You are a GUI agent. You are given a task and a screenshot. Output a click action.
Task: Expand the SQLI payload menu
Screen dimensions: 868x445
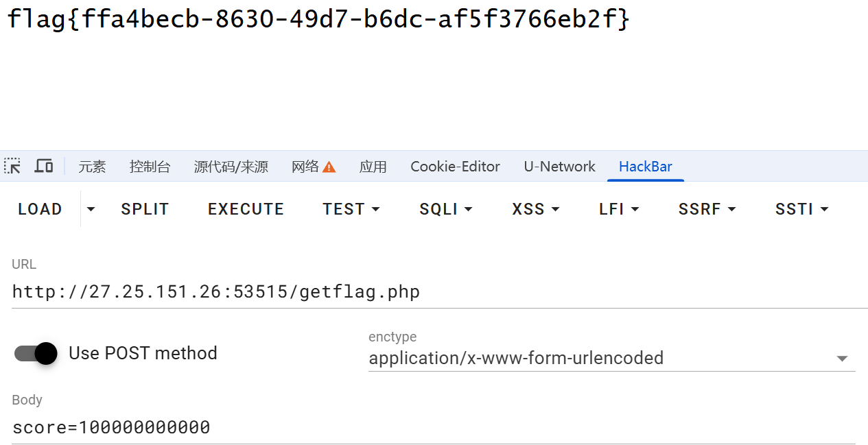[x=446, y=209]
